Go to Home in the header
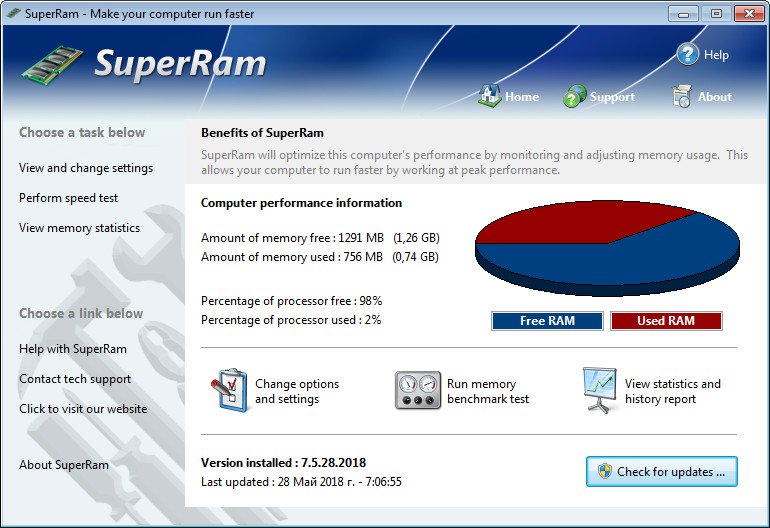770x528 pixels. coord(522,97)
